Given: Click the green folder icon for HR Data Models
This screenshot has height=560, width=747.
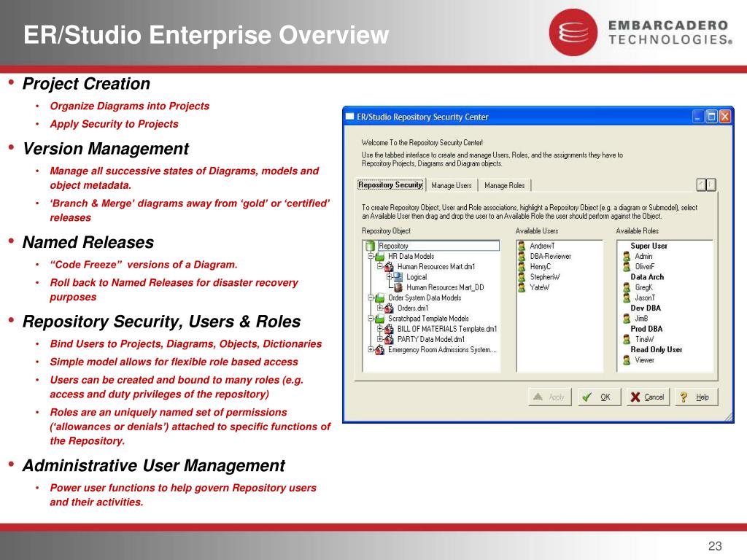Looking at the screenshot, I should (379, 257).
